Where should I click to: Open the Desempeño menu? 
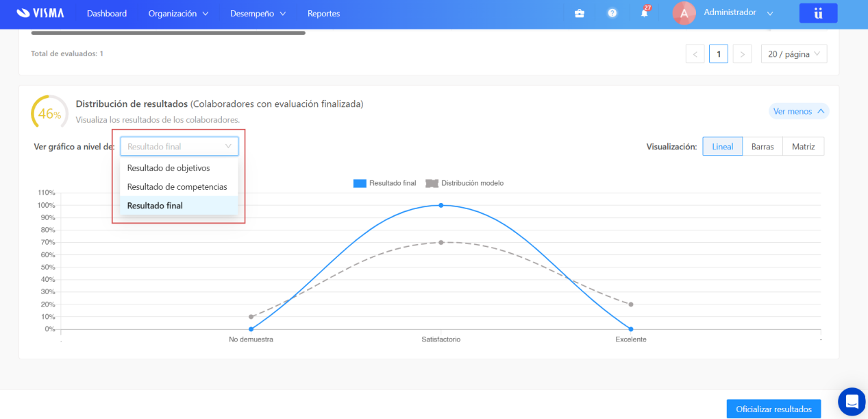(x=258, y=14)
